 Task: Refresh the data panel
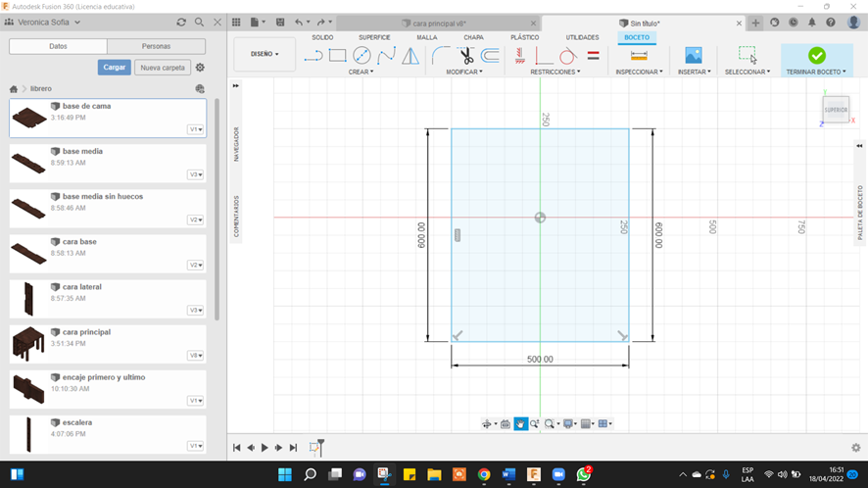[181, 23]
